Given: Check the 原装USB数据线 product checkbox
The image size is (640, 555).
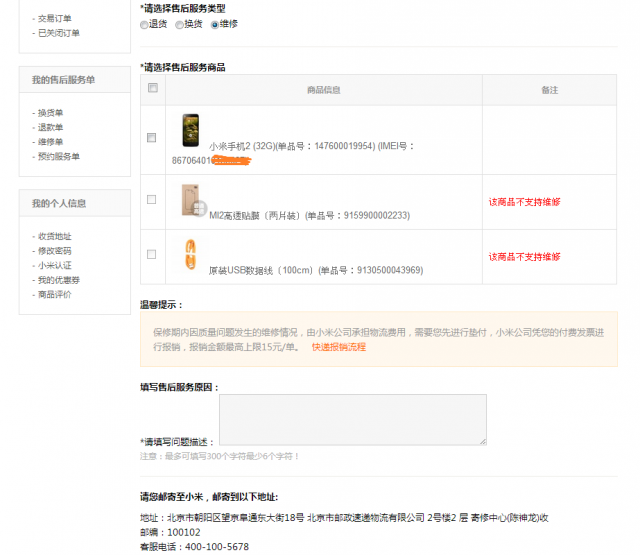Looking at the screenshot, I should tap(151, 254).
